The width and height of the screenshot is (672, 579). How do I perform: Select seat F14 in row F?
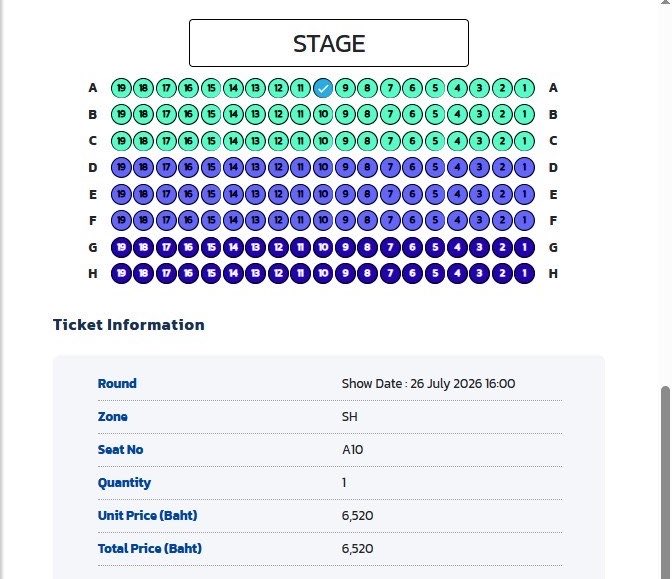coord(233,220)
